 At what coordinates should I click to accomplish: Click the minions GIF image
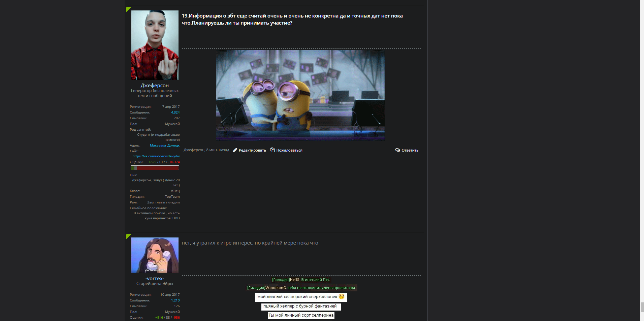300,95
